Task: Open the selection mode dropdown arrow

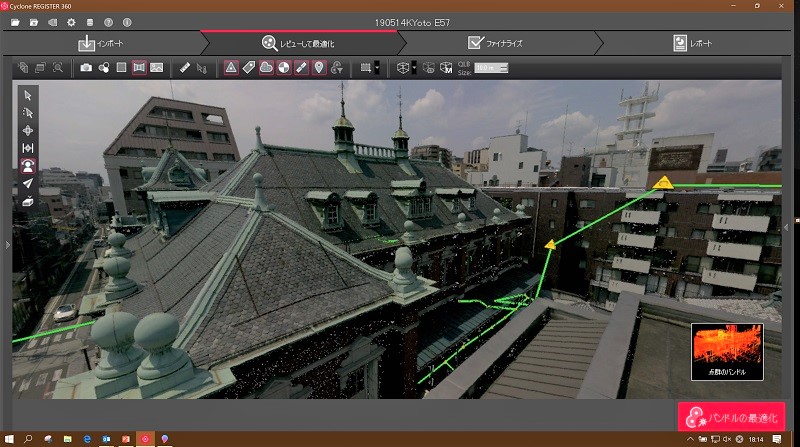Action: (x=376, y=68)
